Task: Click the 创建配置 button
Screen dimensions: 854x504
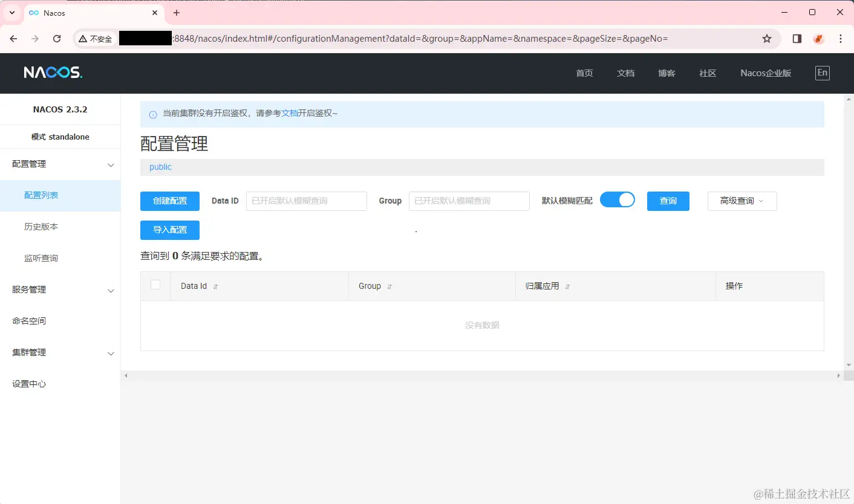Action: click(x=170, y=201)
